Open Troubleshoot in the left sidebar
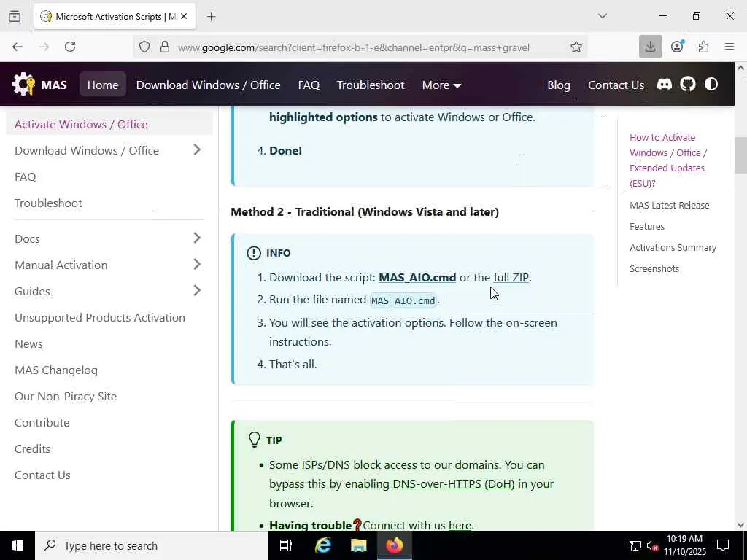Image resolution: width=747 pixels, height=560 pixels. 48,203
